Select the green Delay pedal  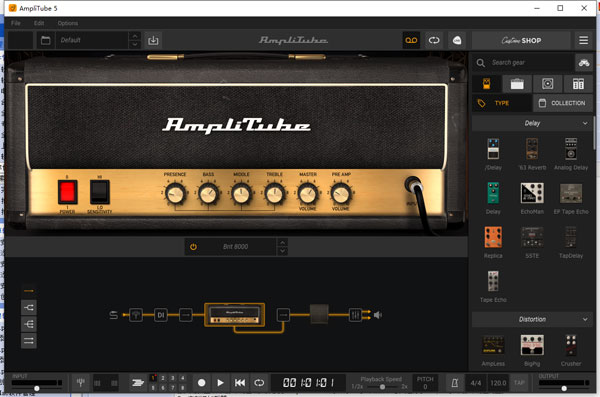coord(493,193)
